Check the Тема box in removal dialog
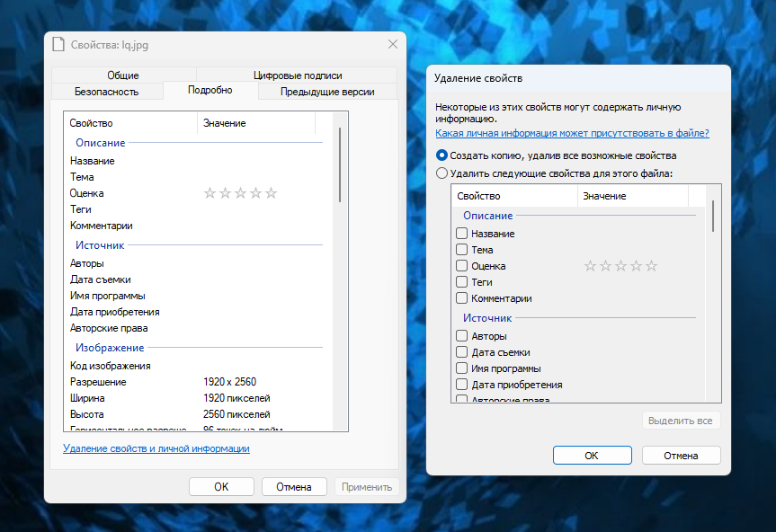 (x=462, y=249)
